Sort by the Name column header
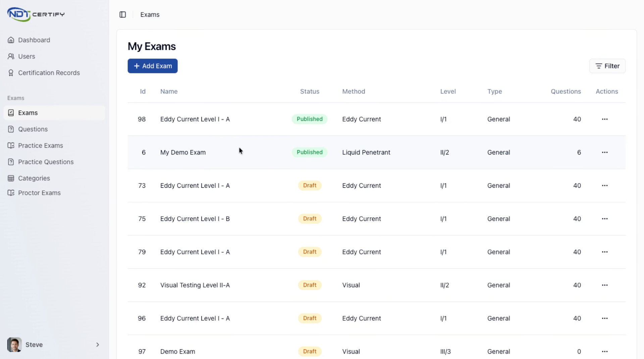The height and width of the screenshot is (359, 644). (169, 91)
